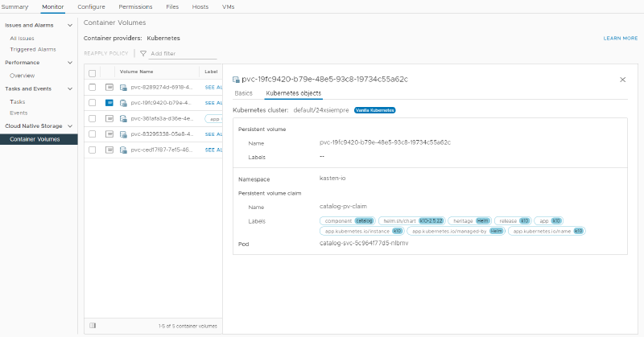This screenshot has height=337, width=644.
Task: Click SEE ALL for pvc-ced17f87 labels
Action: coord(213,150)
